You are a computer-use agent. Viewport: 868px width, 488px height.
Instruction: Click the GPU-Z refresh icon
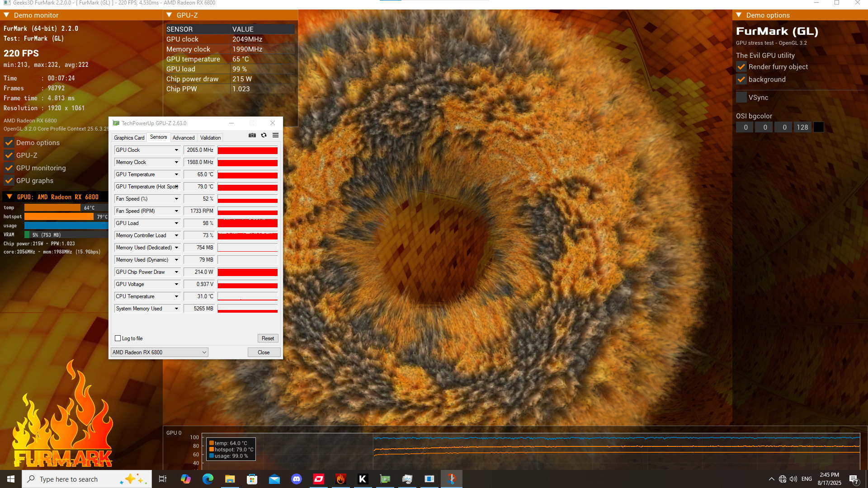264,135
